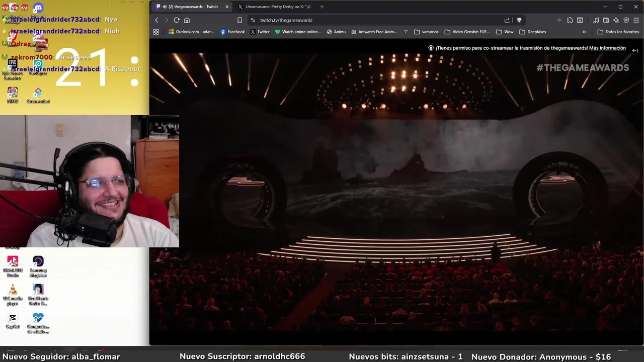Screen dimensions: 644x362
Task: Open the Outlook.com bookmark
Action: pos(192,32)
